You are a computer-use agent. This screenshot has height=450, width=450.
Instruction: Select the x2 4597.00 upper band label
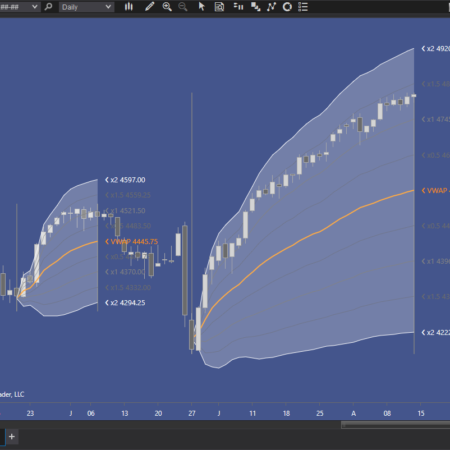125,180
